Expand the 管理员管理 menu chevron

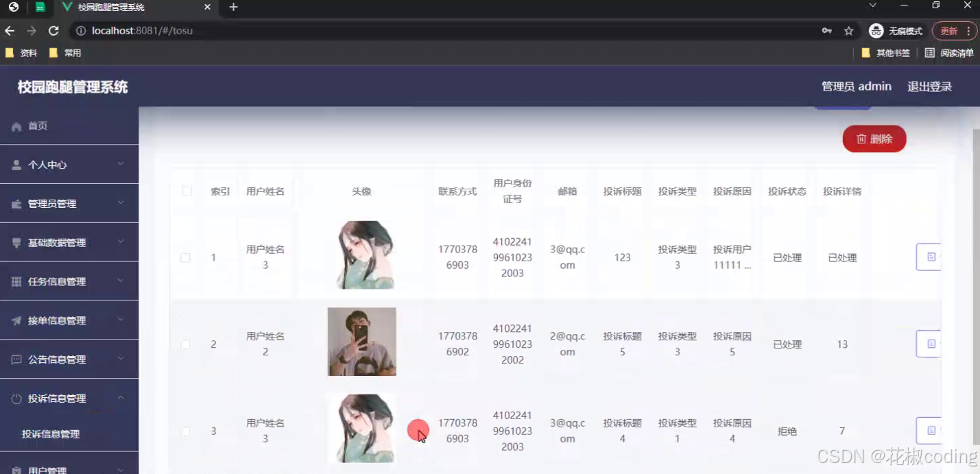click(x=121, y=203)
